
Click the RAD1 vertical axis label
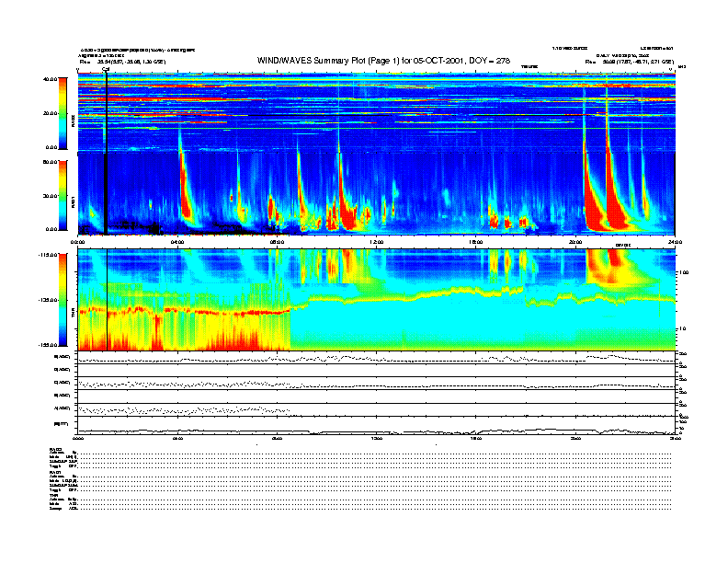point(73,202)
